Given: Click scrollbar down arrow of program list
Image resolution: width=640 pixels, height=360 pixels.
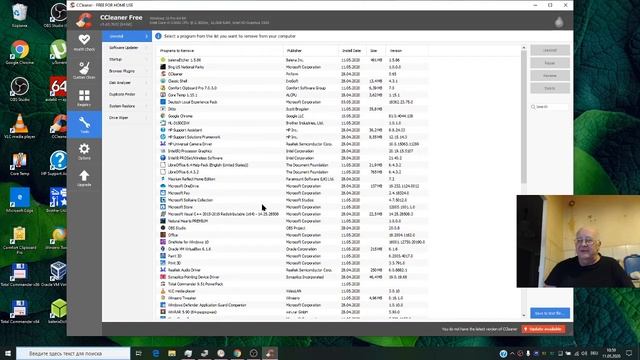Looking at the screenshot, I should pyautogui.click(x=524, y=315).
